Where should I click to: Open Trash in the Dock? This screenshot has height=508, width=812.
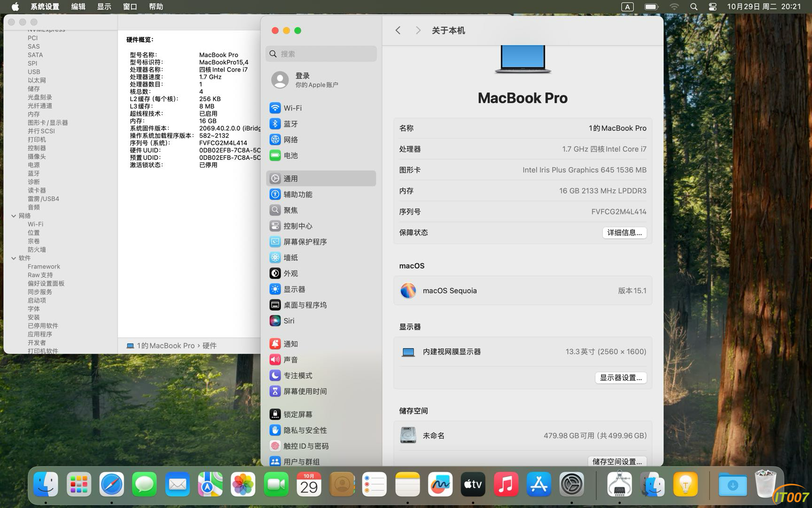pos(765,484)
